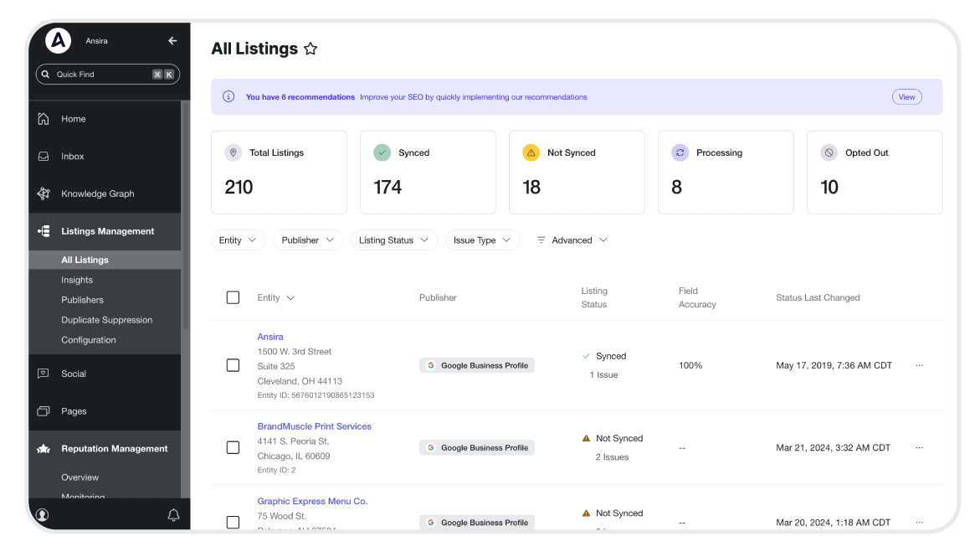Open the Listing Status filter dropdown
980x557 pixels.
[394, 240]
